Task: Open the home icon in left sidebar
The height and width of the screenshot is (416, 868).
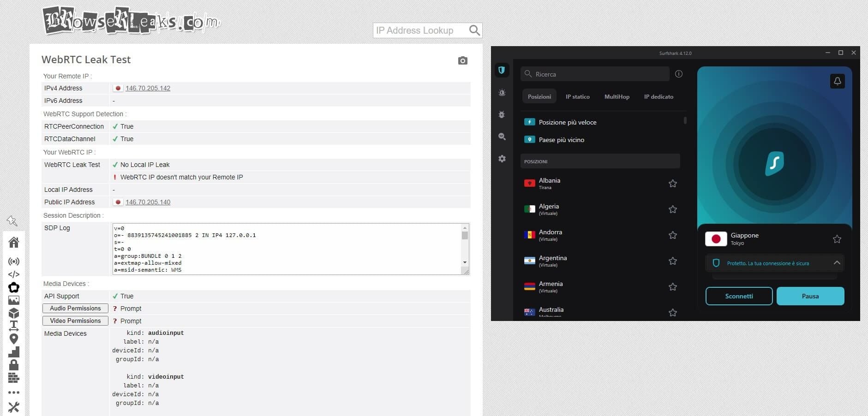Action: point(14,242)
